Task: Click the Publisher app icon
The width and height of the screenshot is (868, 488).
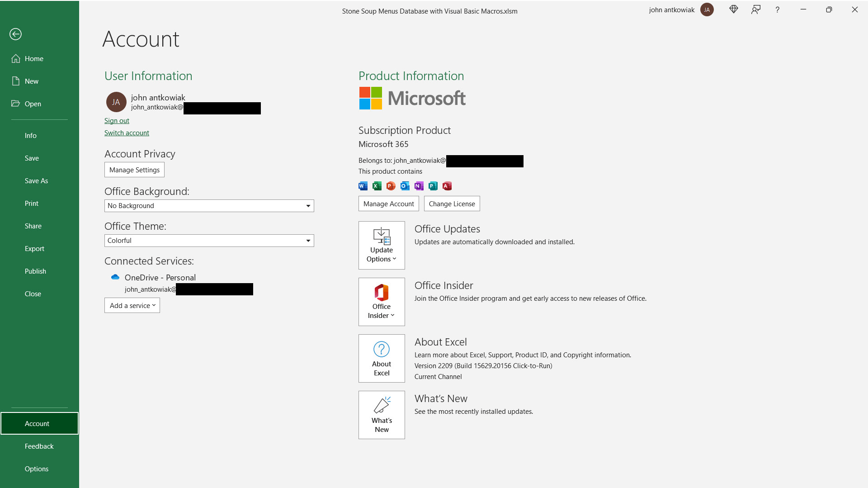Action: pyautogui.click(x=433, y=186)
